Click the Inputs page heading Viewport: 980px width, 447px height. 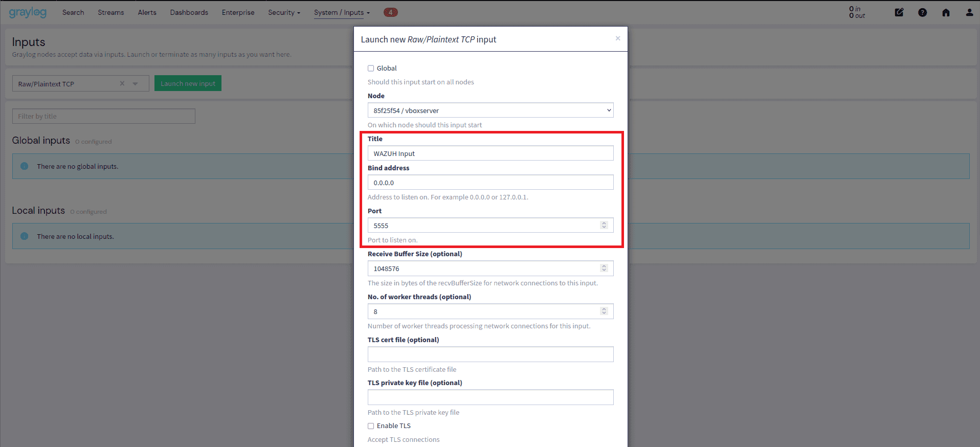(29, 42)
